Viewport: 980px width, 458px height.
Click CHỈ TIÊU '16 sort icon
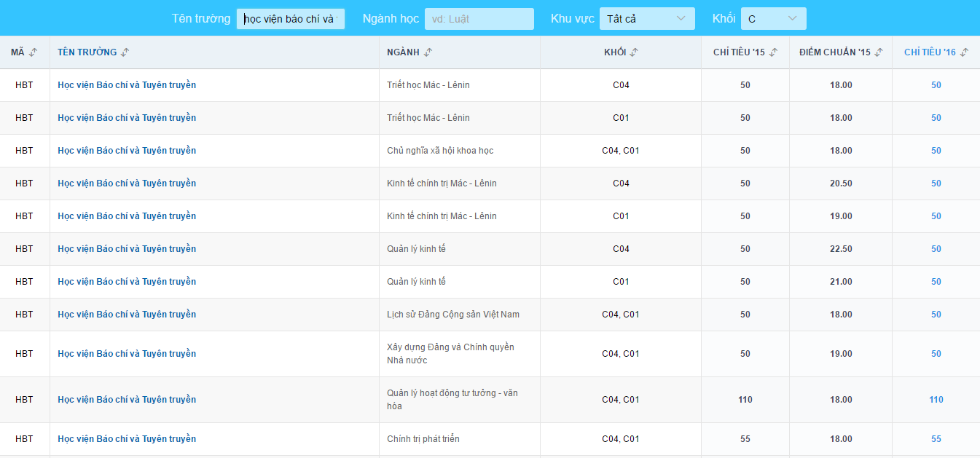click(964, 52)
